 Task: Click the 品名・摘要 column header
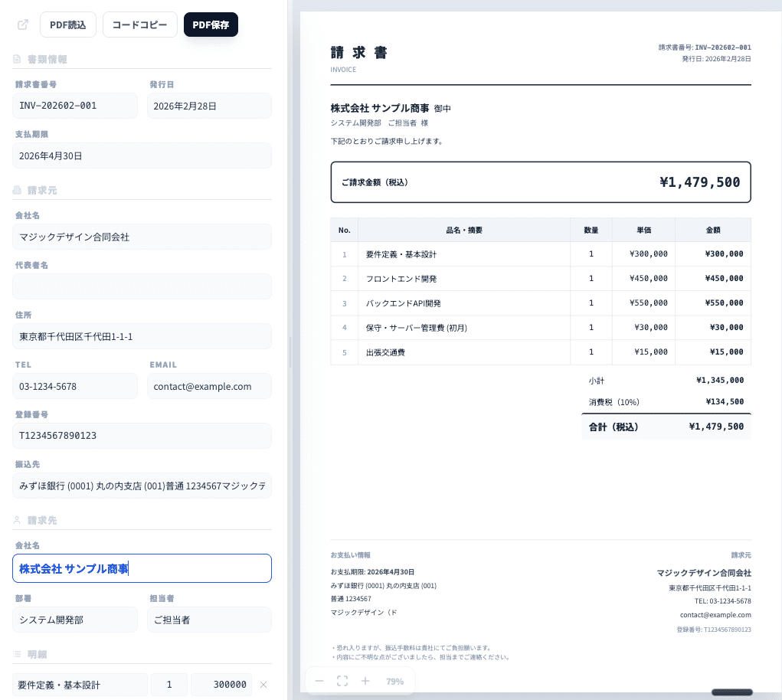tap(464, 230)
